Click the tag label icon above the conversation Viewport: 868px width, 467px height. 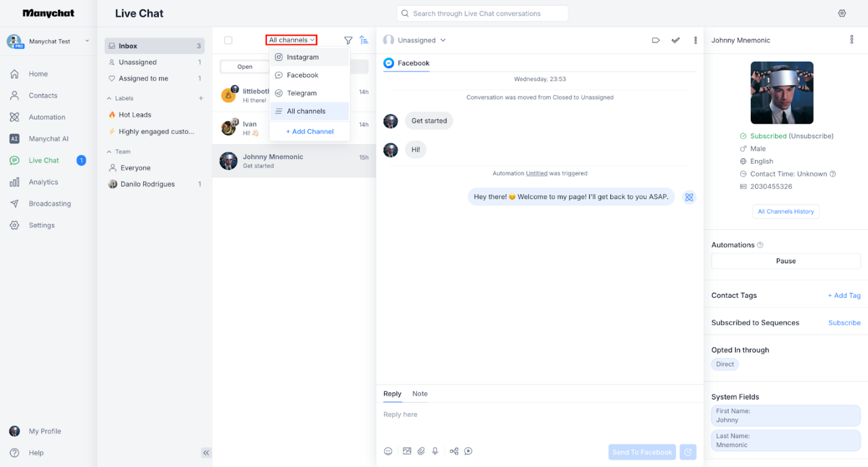click(x=656, y=40)
